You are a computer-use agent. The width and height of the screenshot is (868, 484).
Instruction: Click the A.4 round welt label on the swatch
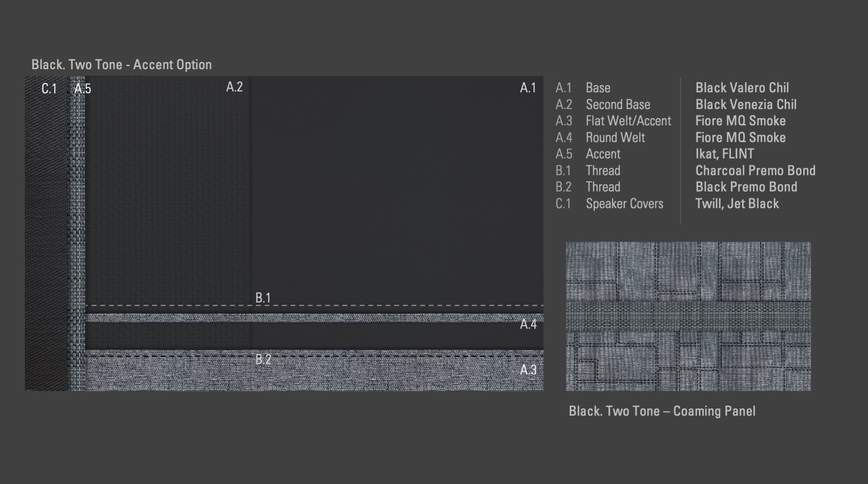528,324
